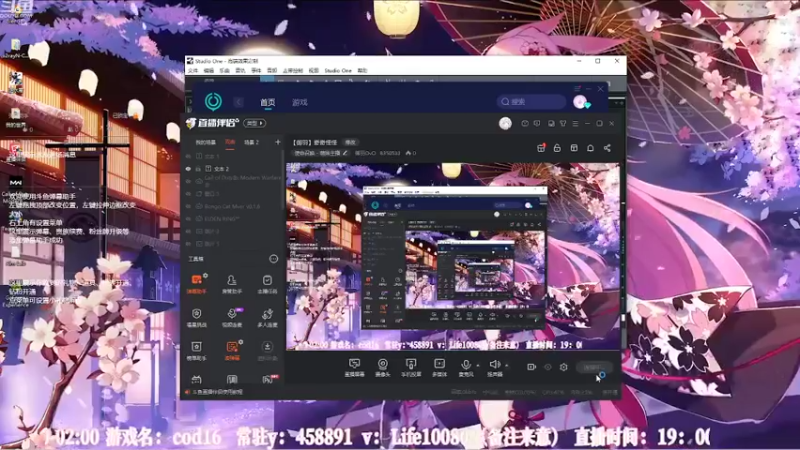Go back with blue app back arrow
The height and width of the screenshot is (450, 800).
click(x=239, y=102)
